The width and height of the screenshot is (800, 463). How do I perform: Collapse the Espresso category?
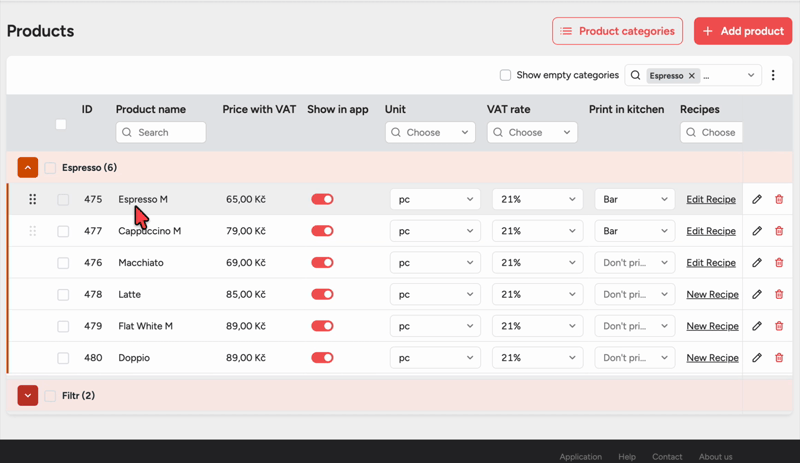pyautogui.click(x=28, y=167)
